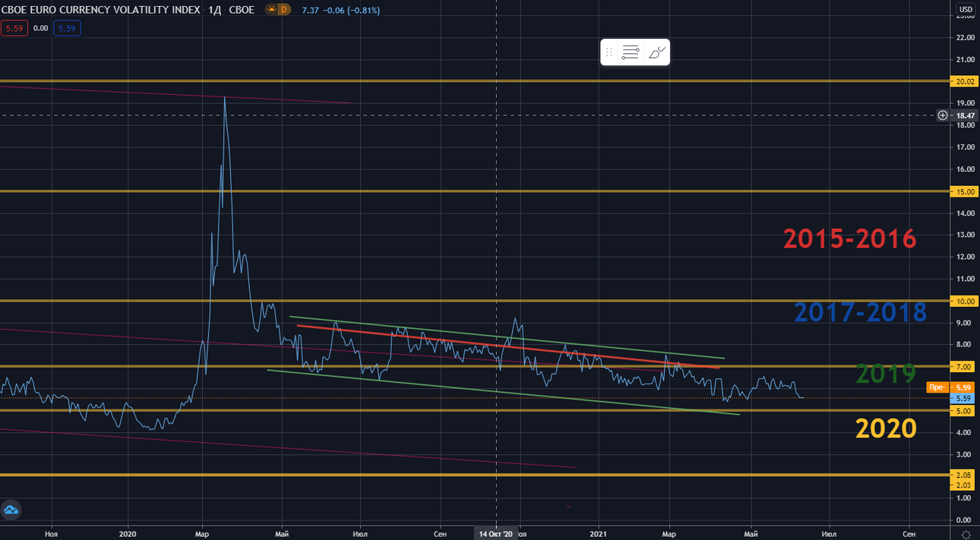Click the 1Д interval label in header
The width and height of the screenshot is (980, 540).
215,10
